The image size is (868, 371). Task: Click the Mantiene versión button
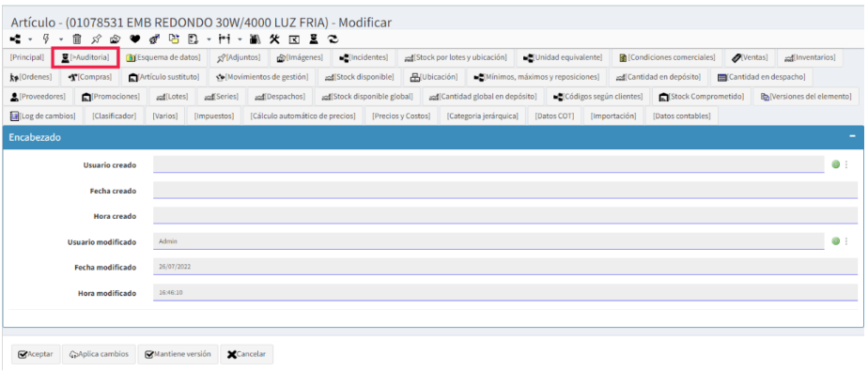click(178, 354)
